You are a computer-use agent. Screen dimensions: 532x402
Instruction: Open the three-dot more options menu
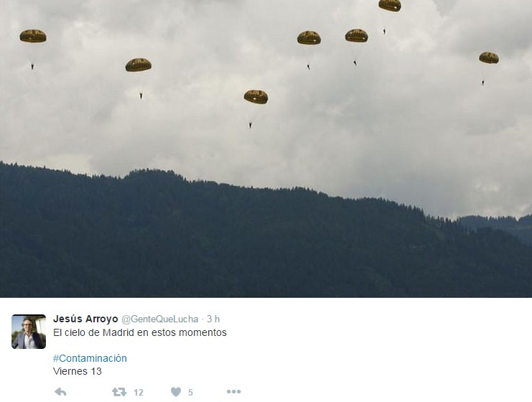[234, 392]
